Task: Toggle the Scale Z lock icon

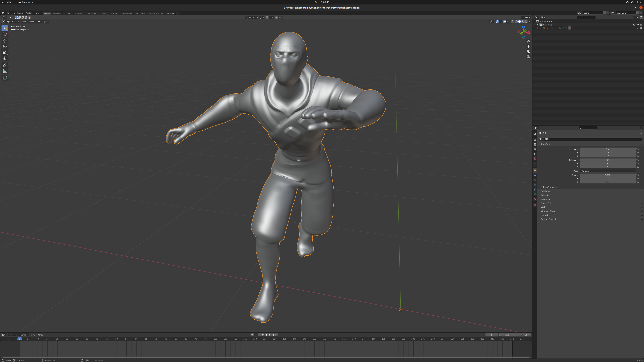Action: (637, 182)
